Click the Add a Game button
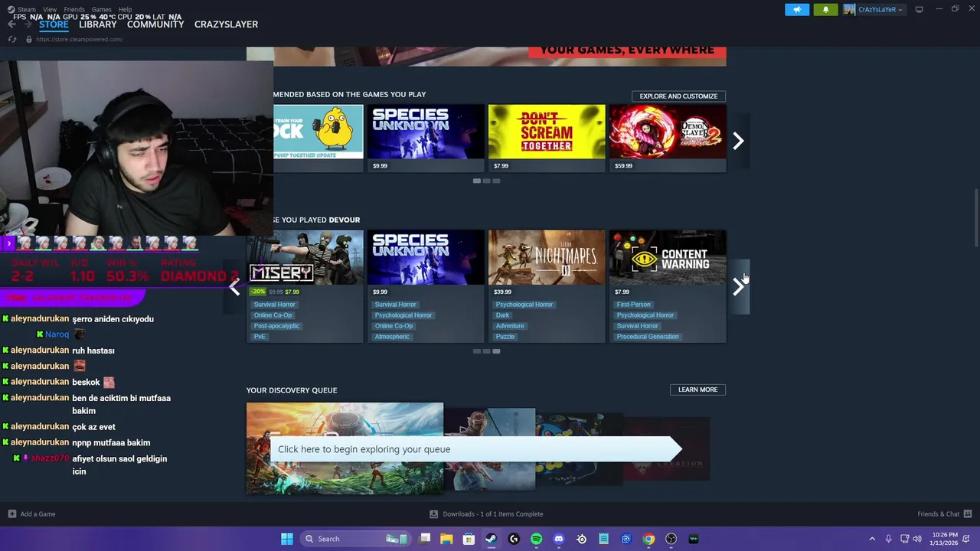Viewport: 980px width, 551px height. coord(31,514)
